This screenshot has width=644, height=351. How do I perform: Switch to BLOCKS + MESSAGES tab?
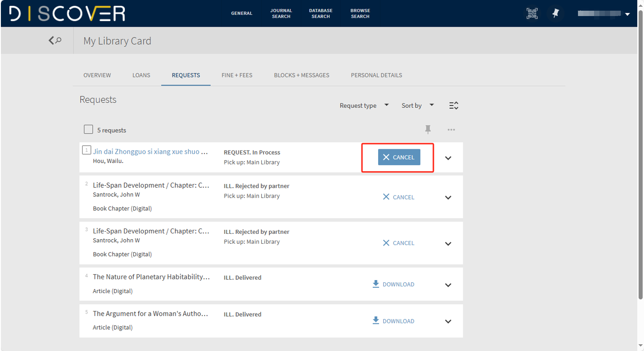click(301, 75)
